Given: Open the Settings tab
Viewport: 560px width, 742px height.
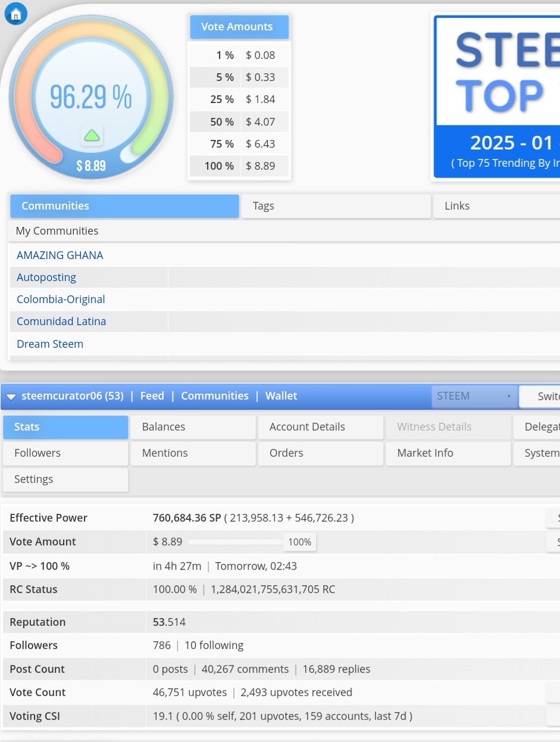Looking at the screenshot, I should tap(65, 479).
